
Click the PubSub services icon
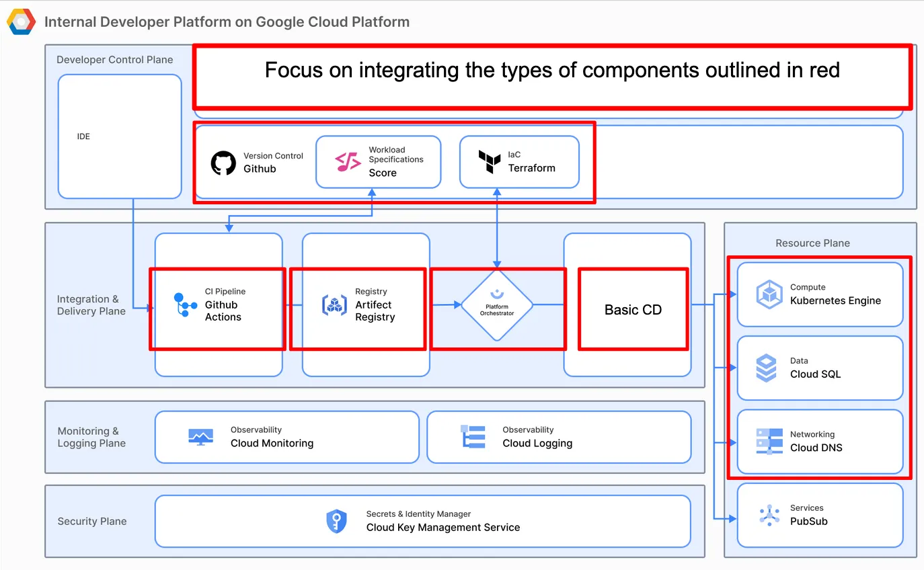(768, 514)
